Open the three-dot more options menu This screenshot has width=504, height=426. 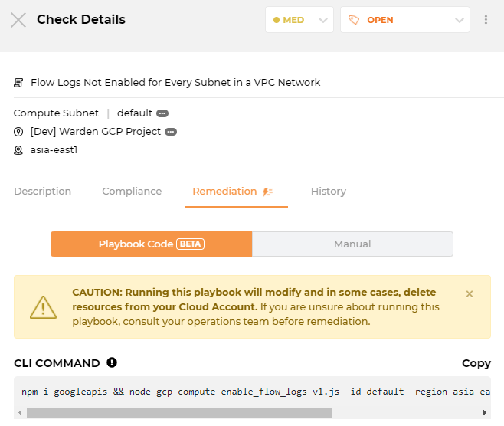pos(486,20)
